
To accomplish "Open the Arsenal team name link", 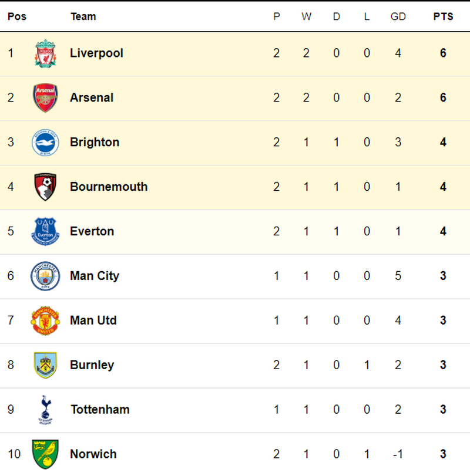I will (x=92, y=98).
